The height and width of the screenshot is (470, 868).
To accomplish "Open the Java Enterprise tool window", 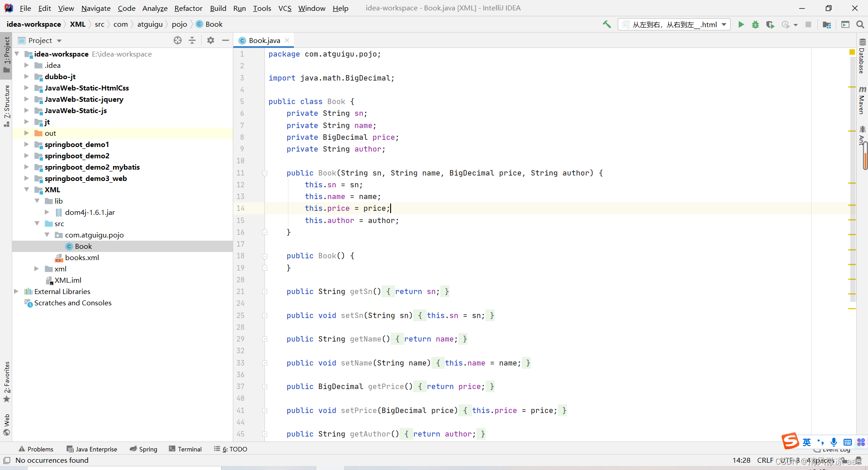I will (x=92, y=449).
